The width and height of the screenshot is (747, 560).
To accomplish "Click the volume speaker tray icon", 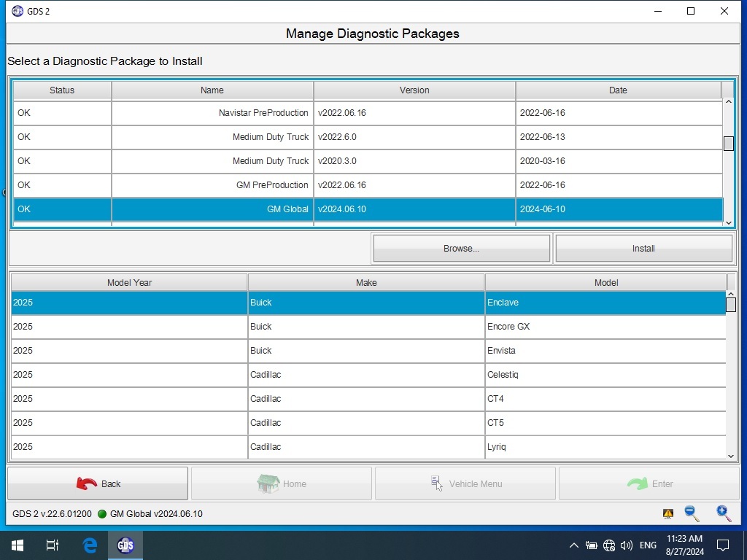I will [626, 545].
